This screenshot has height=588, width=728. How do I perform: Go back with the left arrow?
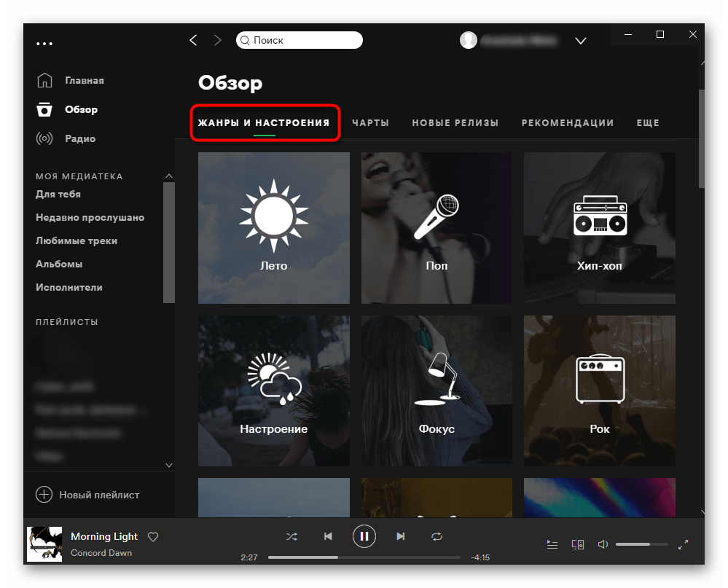click(x=193, y=41)
